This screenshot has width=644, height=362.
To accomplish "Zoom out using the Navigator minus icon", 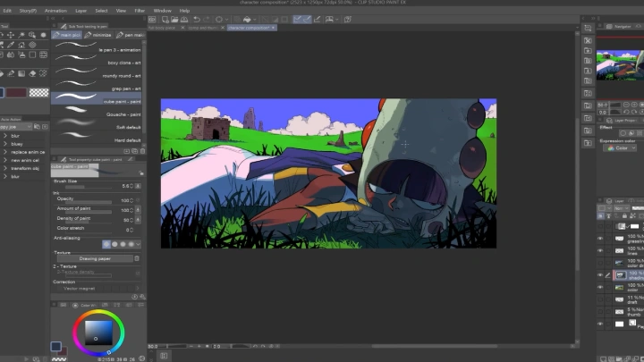I will [627, 105].
